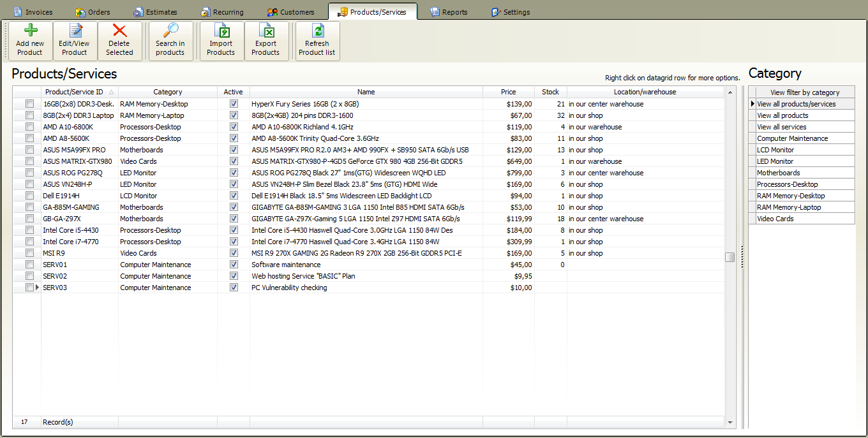Click the row indicator arrow for SERV03
This screenshot has width=868, height=438.
(x=38, y=288)
